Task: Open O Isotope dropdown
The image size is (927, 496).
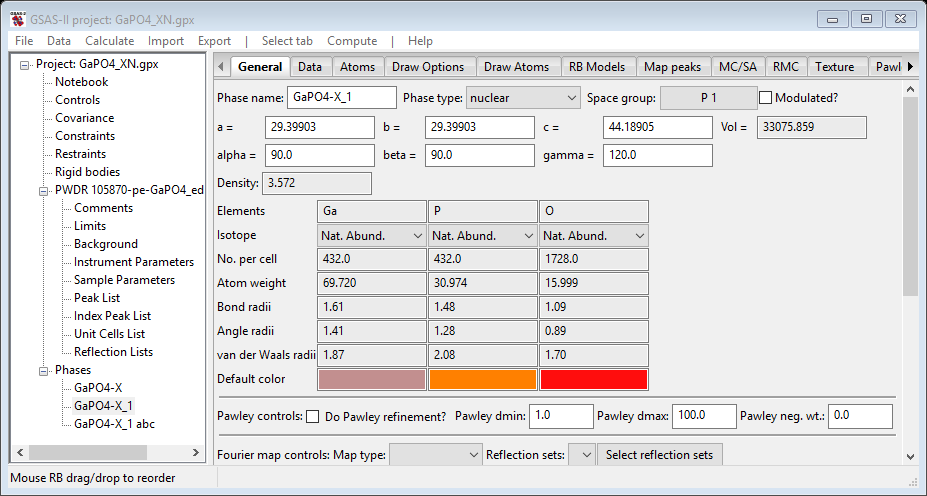Action: click(x=594, y=236)
